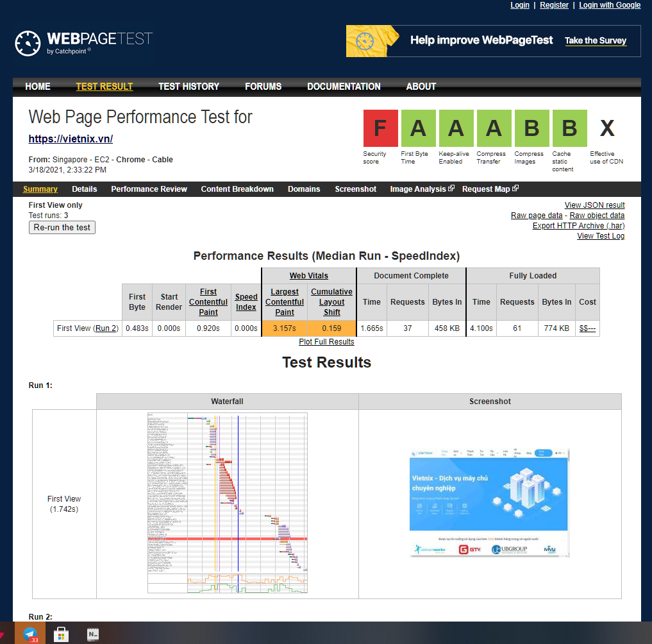
Task: Click the F Security score grade
Action: (x=380, y=128)
